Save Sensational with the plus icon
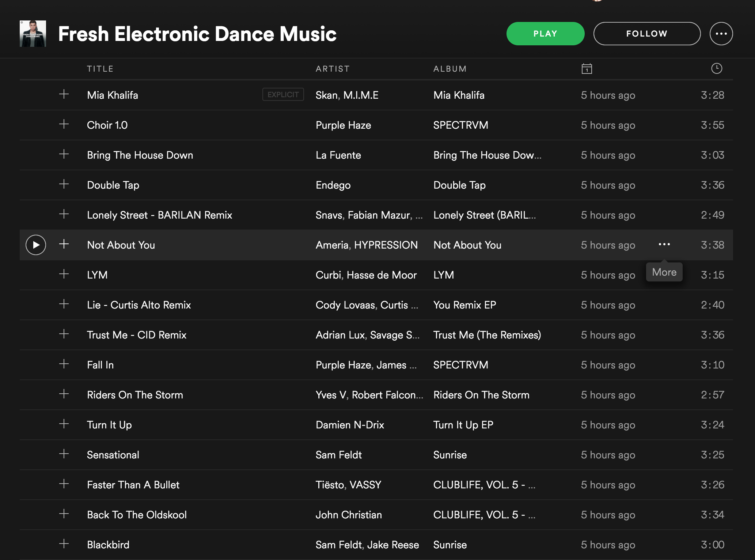Screen dimensions: 755x560 (x=64, y=454)
